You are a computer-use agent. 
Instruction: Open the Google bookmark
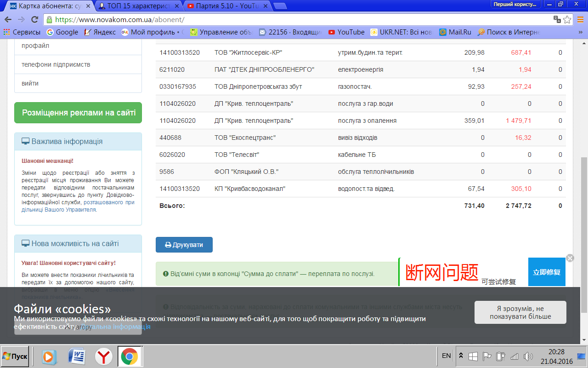(62, 32)
